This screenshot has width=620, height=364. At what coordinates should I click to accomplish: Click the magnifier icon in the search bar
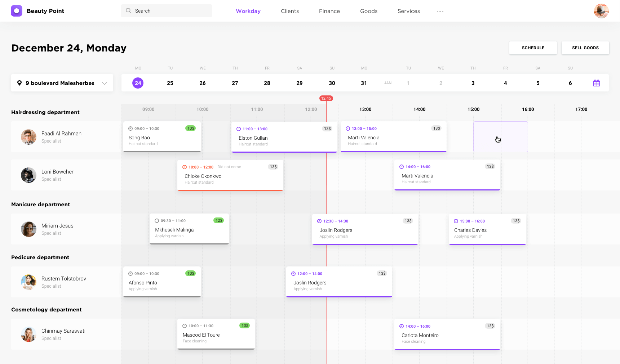click(128, 11)
